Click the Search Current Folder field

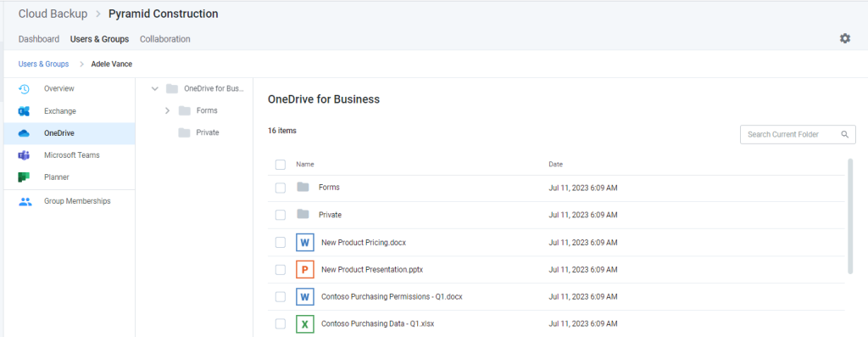point(798,134)
